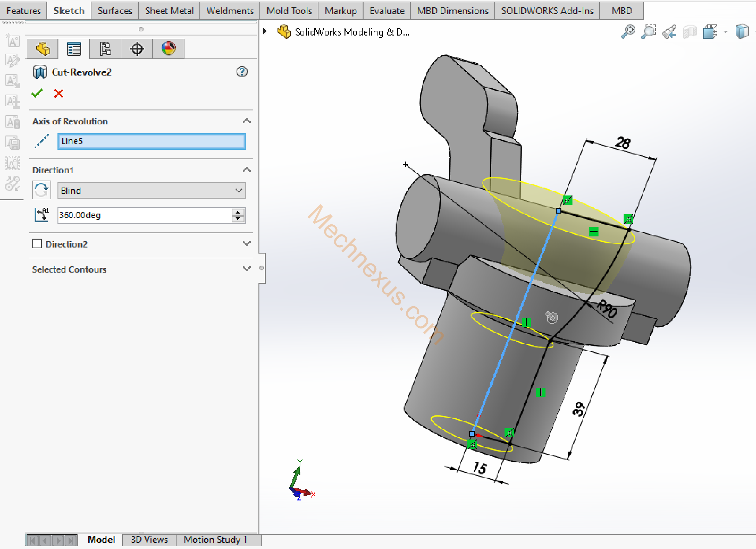Switch to the Features ribbon tab
The width and height of the screenshot is (756, 549).
(23, 11)
